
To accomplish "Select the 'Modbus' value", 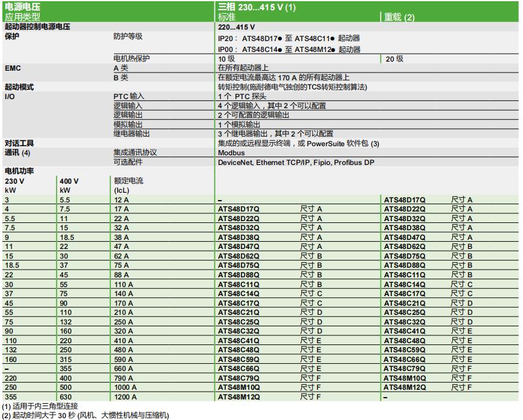I will [x=231, y=153].
